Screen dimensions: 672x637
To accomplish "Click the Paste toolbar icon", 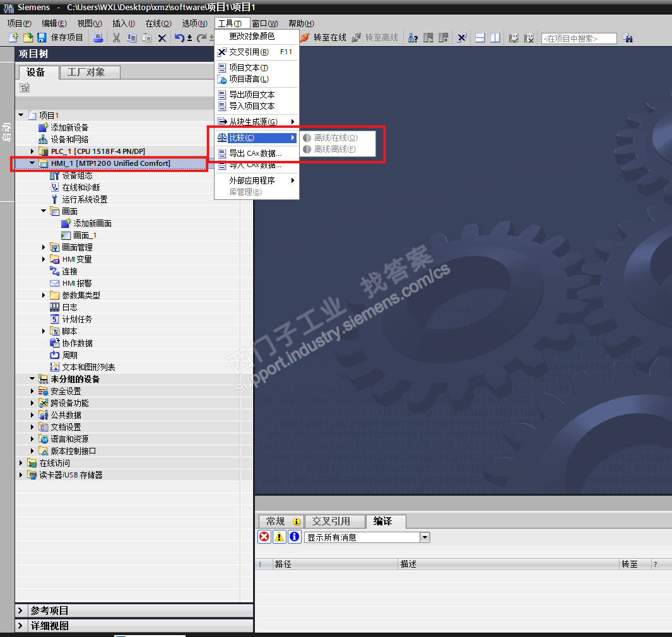I will (146, 38).
